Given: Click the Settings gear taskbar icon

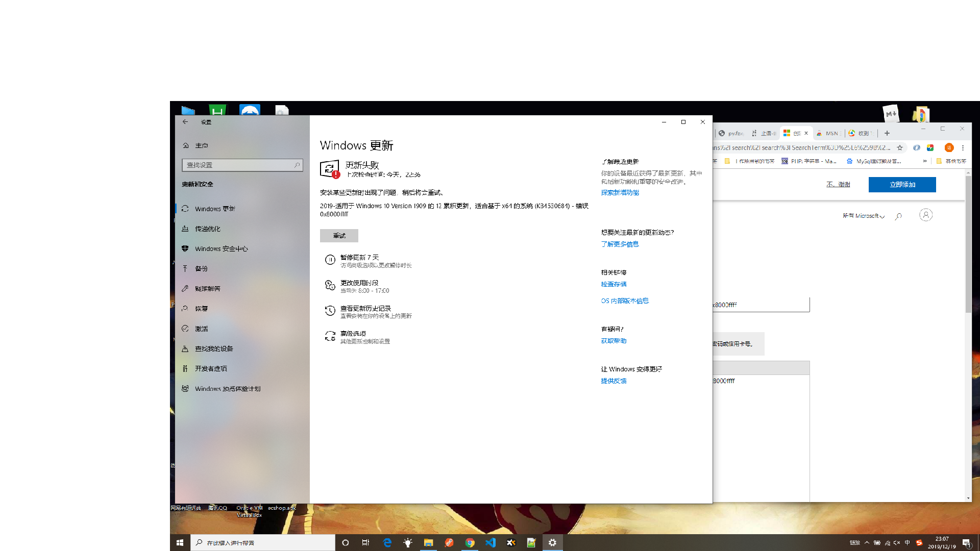Looking at the screenshot, I should (552, 542).
